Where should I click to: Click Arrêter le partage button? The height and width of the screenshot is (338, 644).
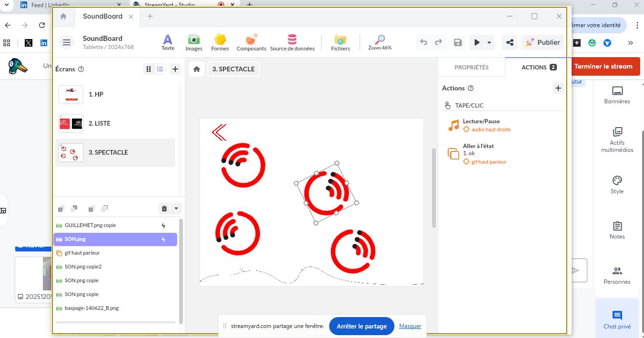pyautogui.click(x=362, y=326)
